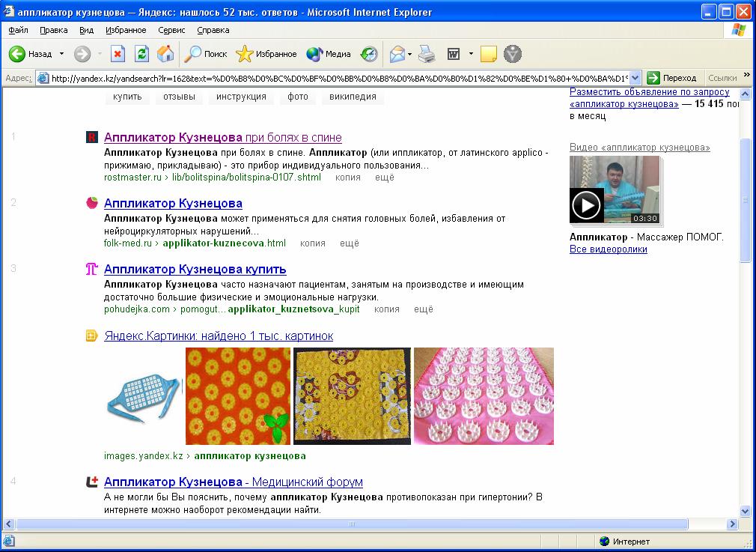Open копия link for folk-med.ru result
Screen dimensions: 756x552
pyautogui.click(x=312, y=243)
